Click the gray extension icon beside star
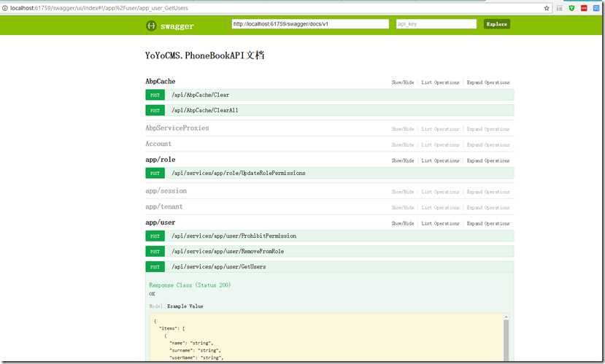This screenshot has width=605, height=364. (559, 8)
